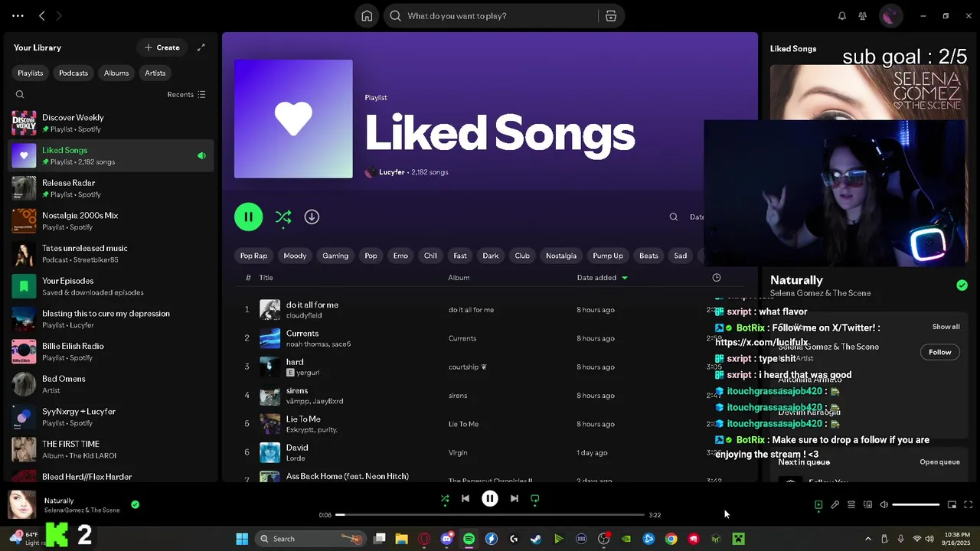Viewport: 980px width, 551px height.
Task: Seek using the song progress bar
Action: click(x=490, y=515)
